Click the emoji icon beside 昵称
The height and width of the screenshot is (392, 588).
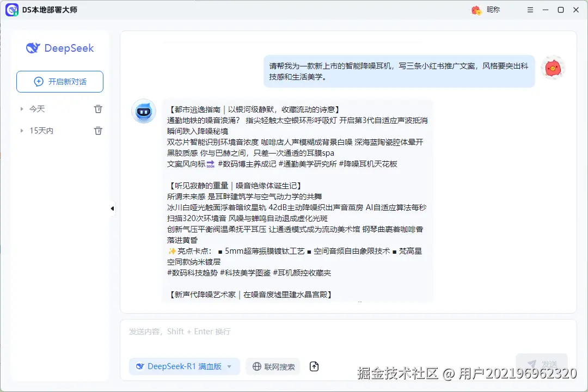(475, 10)
